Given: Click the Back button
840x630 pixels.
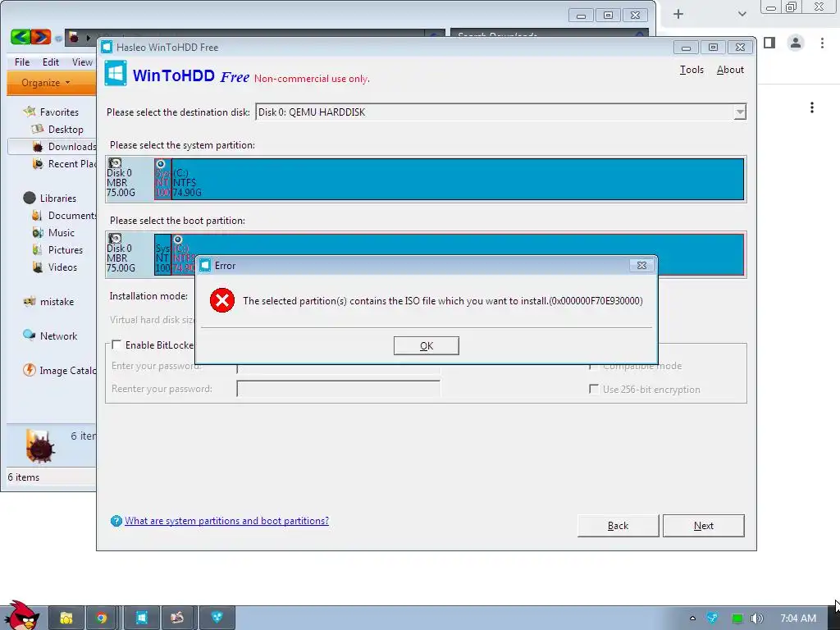Looking at the screenshot, I should click(618, 526).
